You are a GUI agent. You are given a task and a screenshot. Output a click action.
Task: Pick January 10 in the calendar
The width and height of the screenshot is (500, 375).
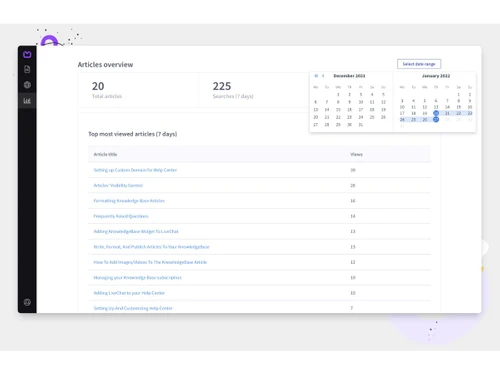[402, 107]
